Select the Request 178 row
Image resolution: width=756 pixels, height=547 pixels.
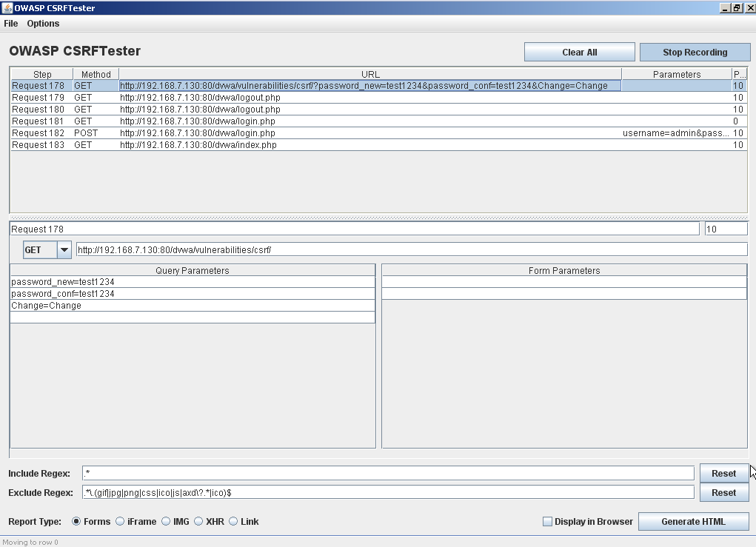tap(378, 86)
